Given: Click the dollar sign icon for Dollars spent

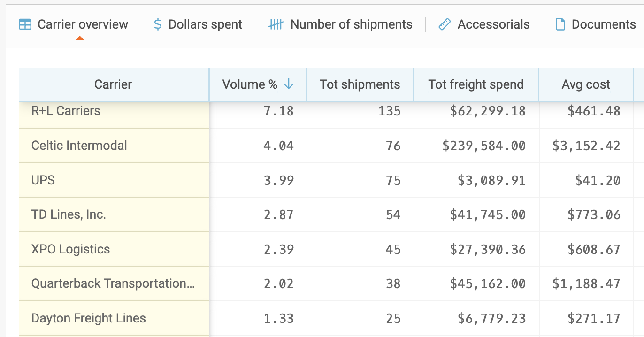Looking at the screenshot, I should pyautogui.click(x=157, y=24).
